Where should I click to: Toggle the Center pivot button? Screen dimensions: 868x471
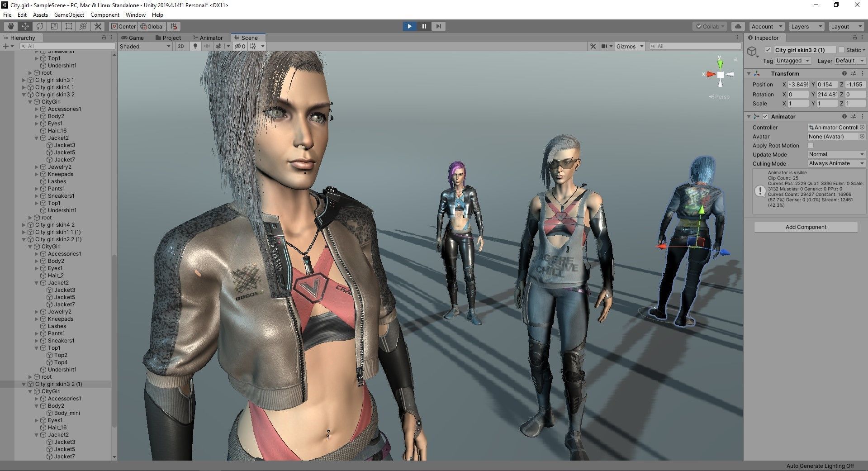tap(123, 26)
